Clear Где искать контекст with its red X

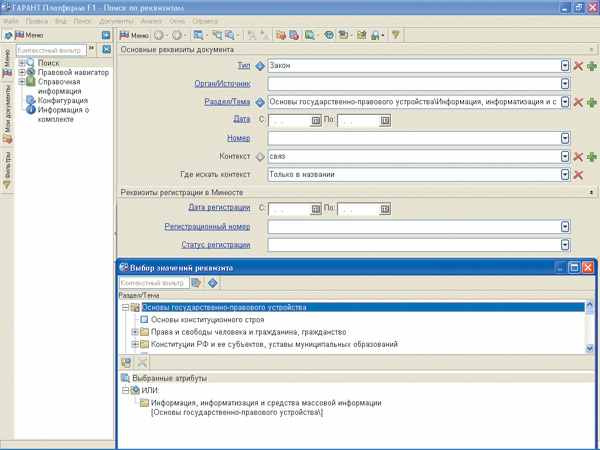click(x=578, y=175)
